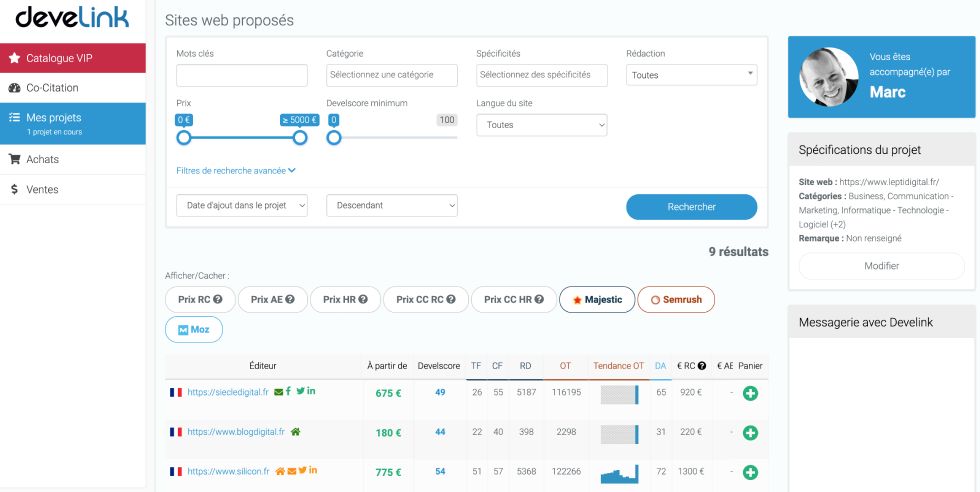This screenshot has width=980, height=492.
Task: Click the Twitter icon for siecledigital.fr
Action: coord(300,391)
